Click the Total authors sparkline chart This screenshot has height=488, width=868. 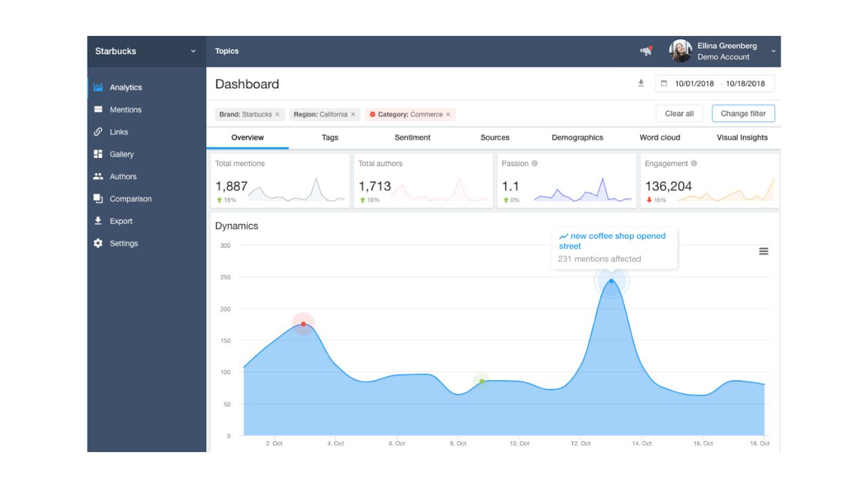(439, 190)
